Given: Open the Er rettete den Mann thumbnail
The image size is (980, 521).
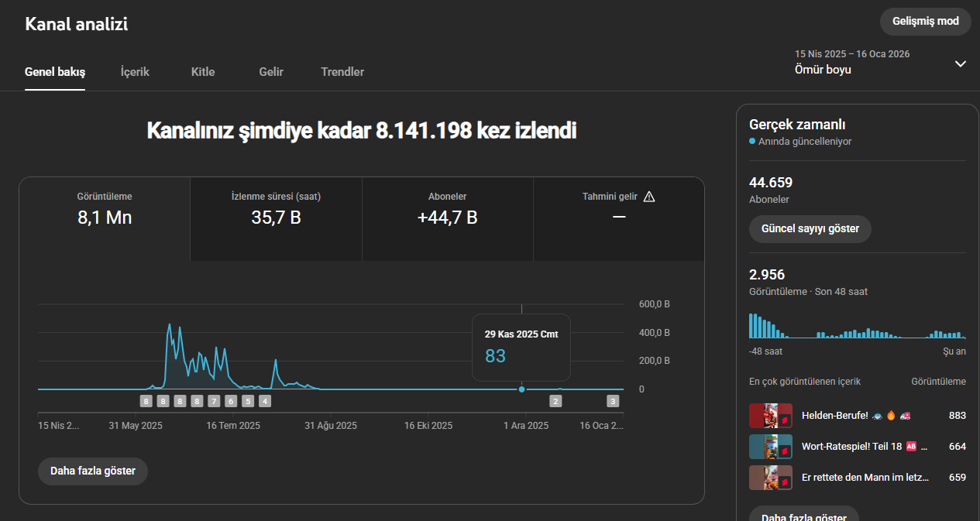Looking at the screenshot, I should (x=771, y=478).
